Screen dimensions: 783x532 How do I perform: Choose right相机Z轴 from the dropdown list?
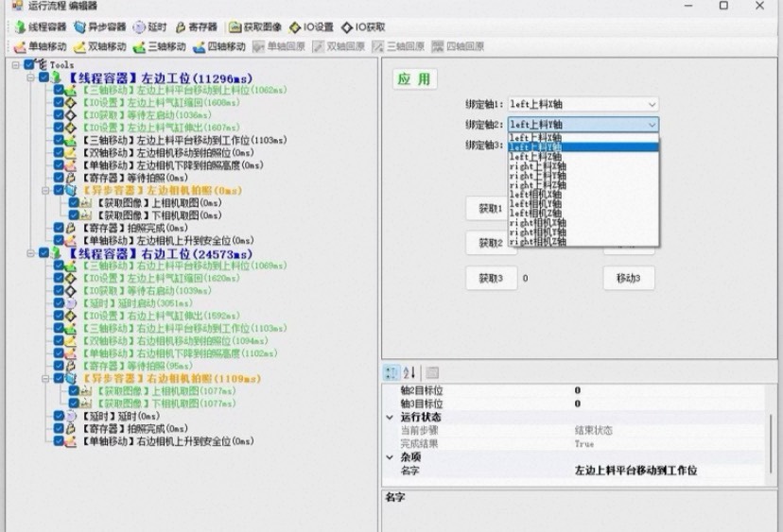(x=583, y=242)
